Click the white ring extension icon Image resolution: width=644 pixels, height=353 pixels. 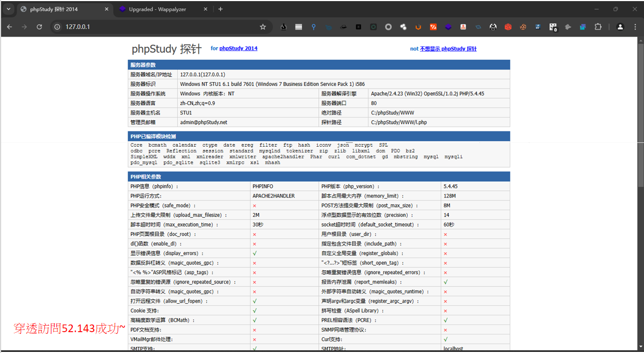388,27
